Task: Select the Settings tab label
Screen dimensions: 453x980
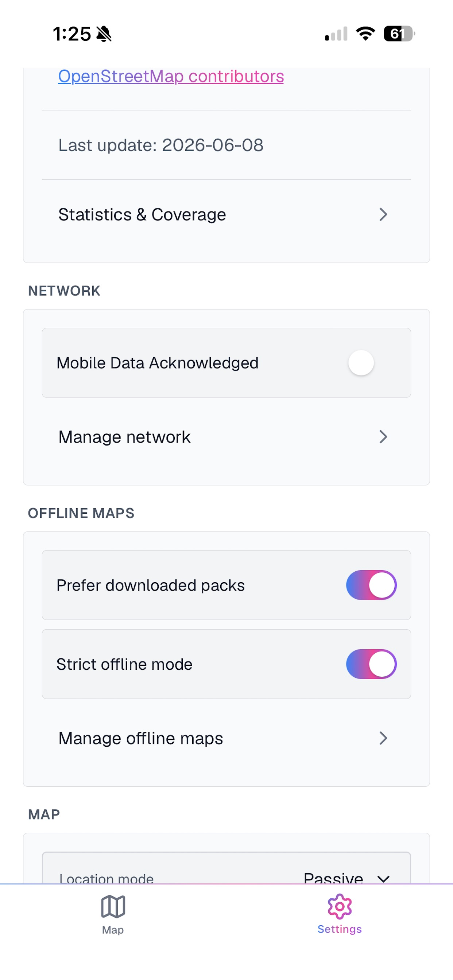Action: tap(340, 929)
